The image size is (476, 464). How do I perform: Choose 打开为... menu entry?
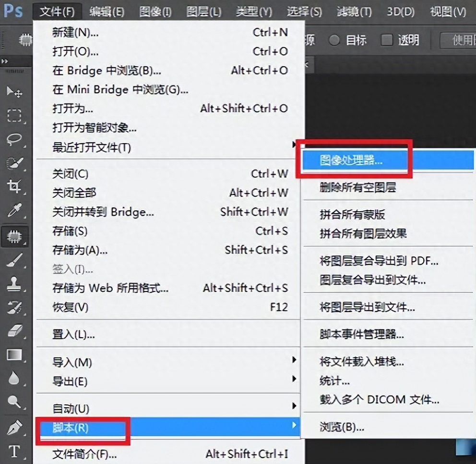(x=168, y=109)
